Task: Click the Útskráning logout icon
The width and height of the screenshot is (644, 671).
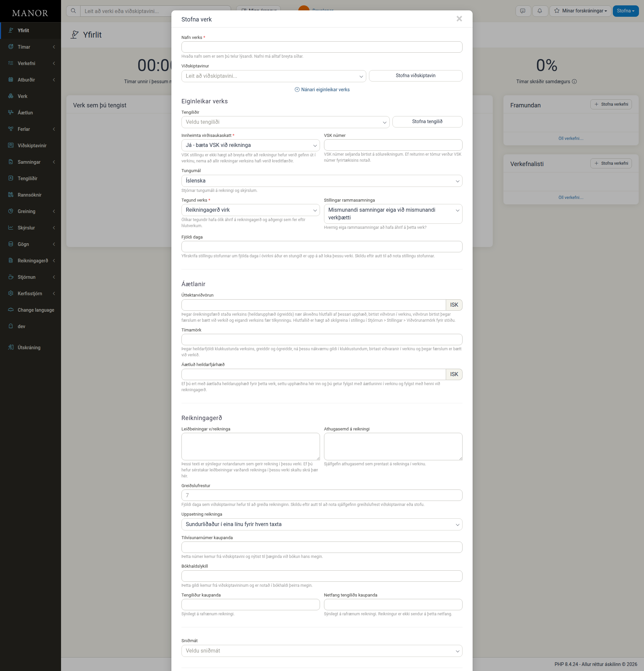Action: [11, 348]
